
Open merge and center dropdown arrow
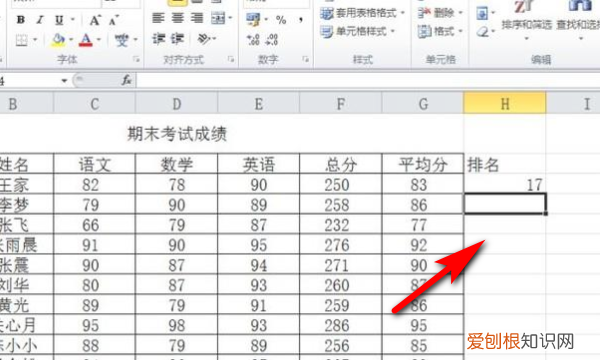pos(230,18)
